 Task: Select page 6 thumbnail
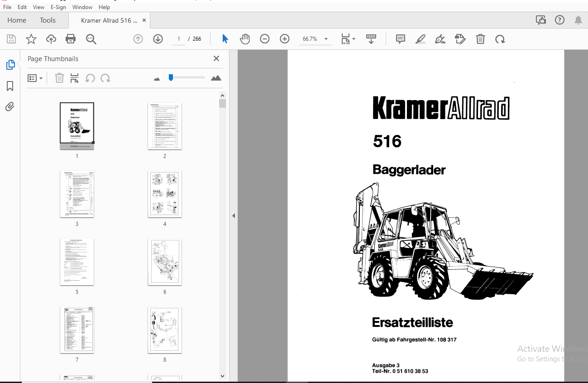(165, 262)
